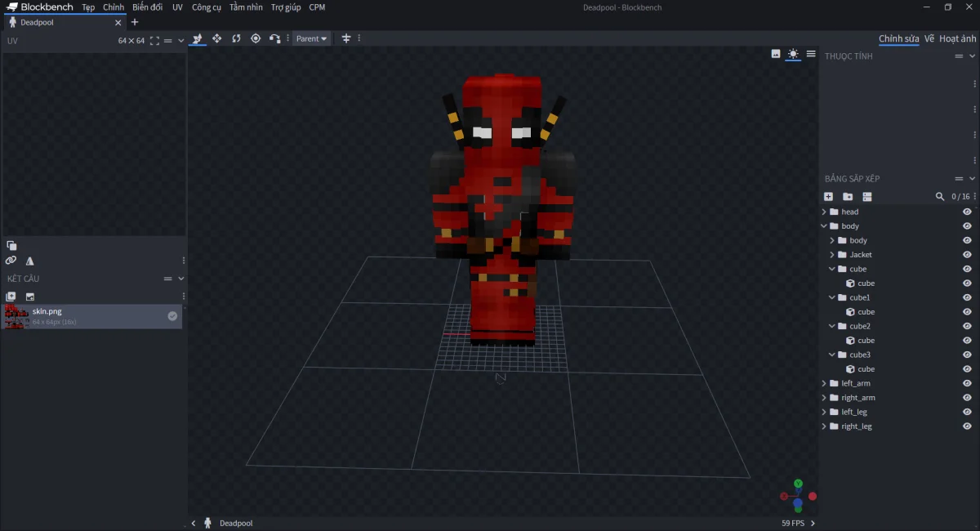Image resolution: width=980 pixels, height=531 pixels.
Task: Click the add group icon in the outliner
Action: coord(848,197)
